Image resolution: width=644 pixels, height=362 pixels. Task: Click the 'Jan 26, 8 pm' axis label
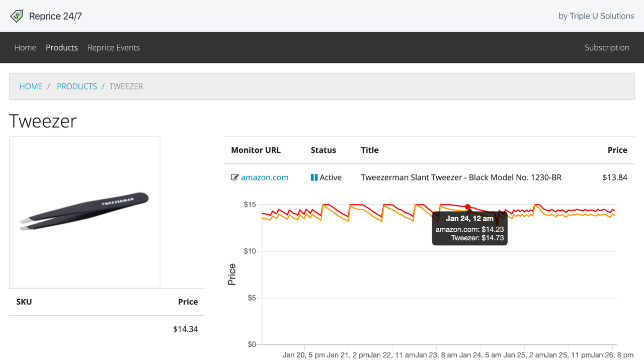pos(613,355)
